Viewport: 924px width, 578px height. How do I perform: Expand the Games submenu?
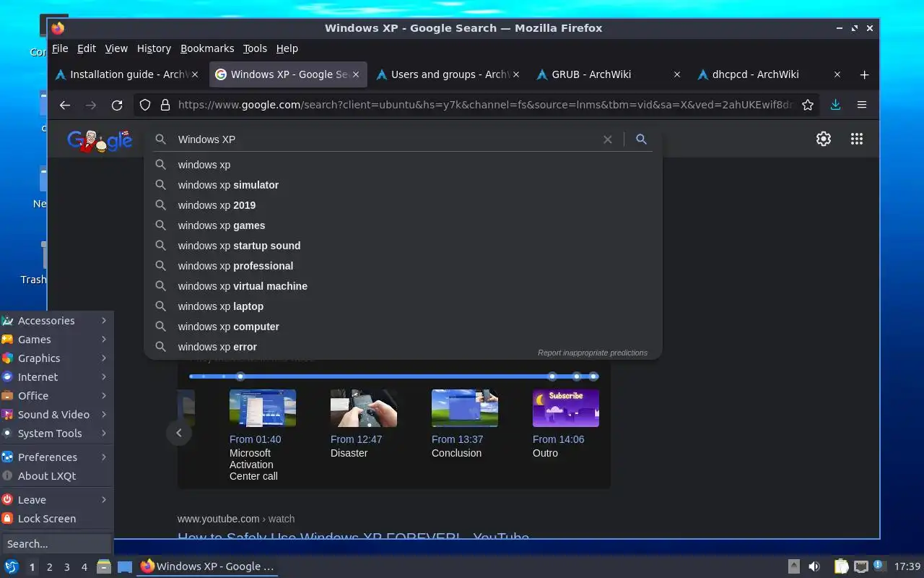[x=56, y=340]
